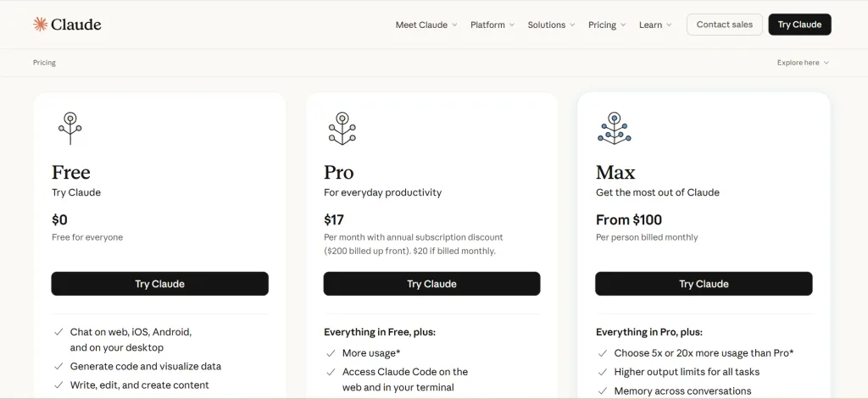Click Try Claude under the Free plan
This screenshot has width=868, height=399.
pos(160,284)
